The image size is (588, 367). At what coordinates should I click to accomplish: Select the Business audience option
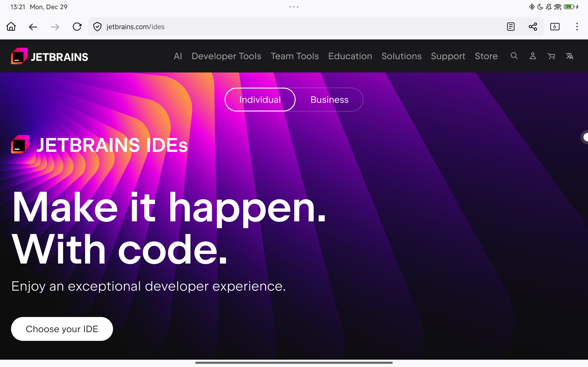coord(329,99)
